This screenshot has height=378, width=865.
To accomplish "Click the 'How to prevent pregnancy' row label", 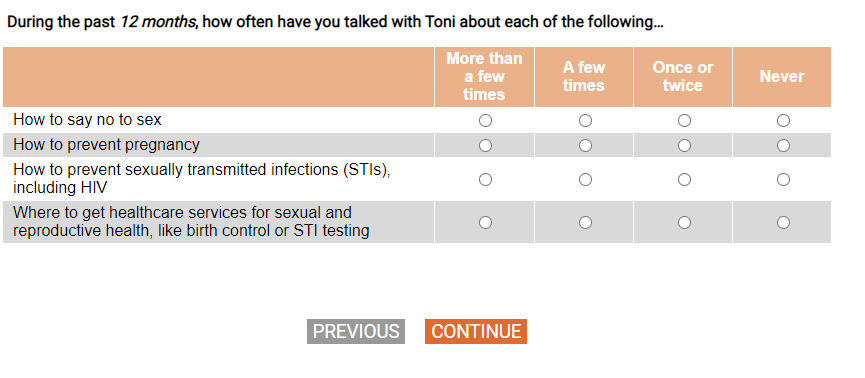I will (x=106, y=145).
